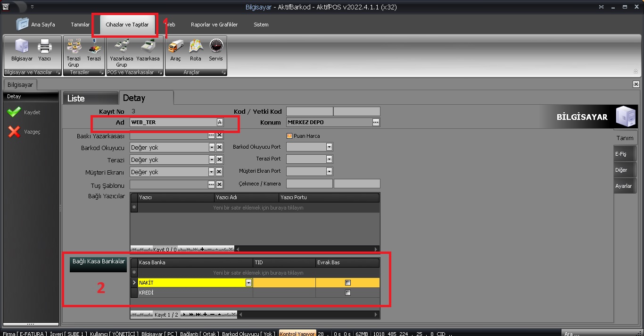Expand the Barkod Okuyucu dropdown
This screenshot has width=644, height=336.
point(212,148)
